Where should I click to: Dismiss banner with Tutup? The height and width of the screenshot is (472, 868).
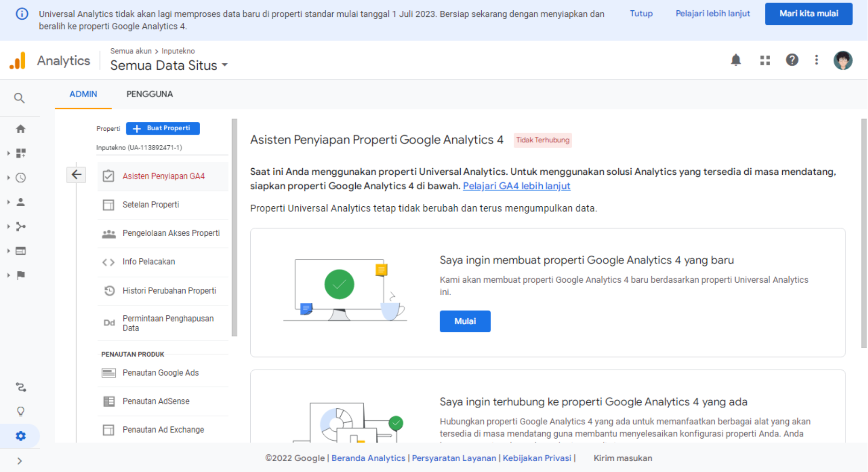tap(641, 14)
